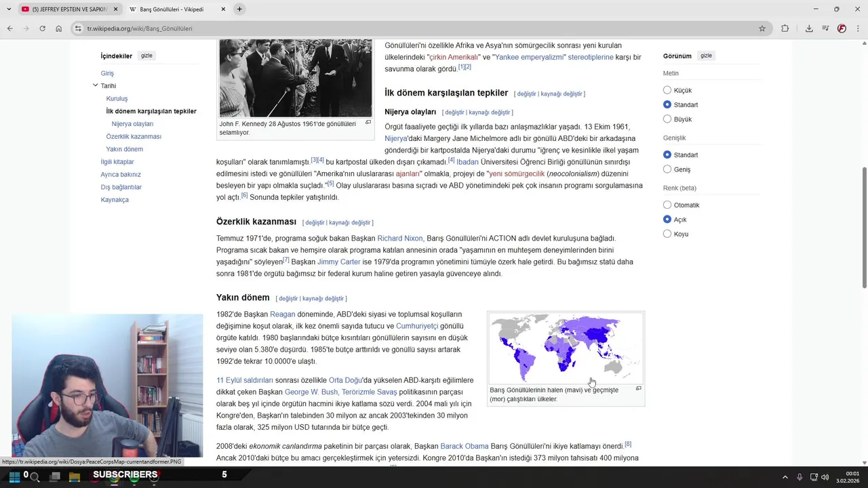Select Küçük text size

667,90
